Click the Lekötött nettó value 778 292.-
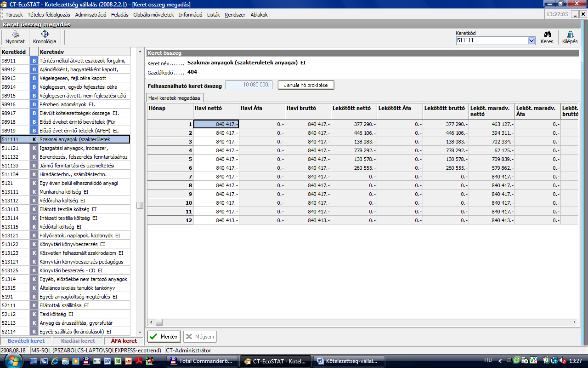This screenshot has width=588, height=368. (354, 150)
